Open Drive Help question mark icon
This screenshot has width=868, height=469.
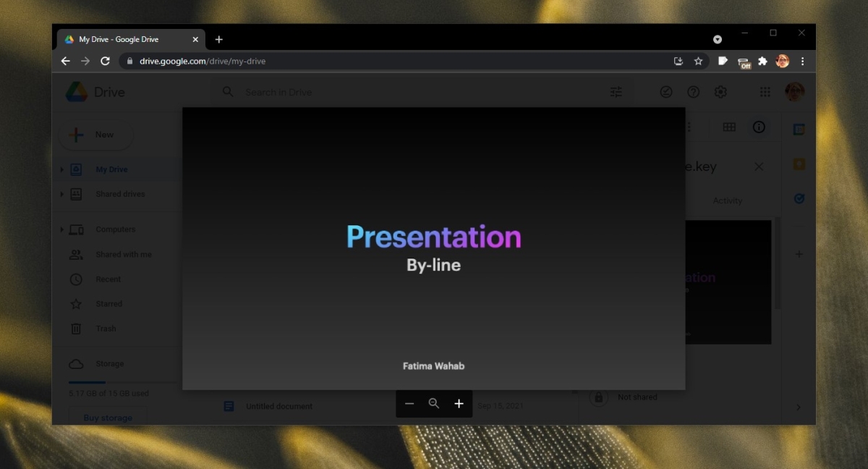(x=694, y=92)
